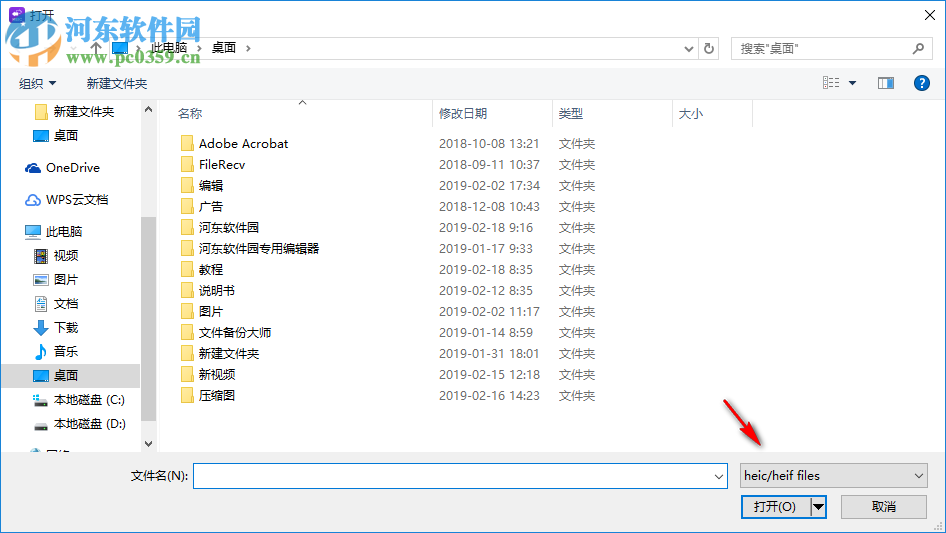Click sidebar scrollbar down arrow
Image resolution: width=946 pixels, height=533 pixels.
pos(148,444)
